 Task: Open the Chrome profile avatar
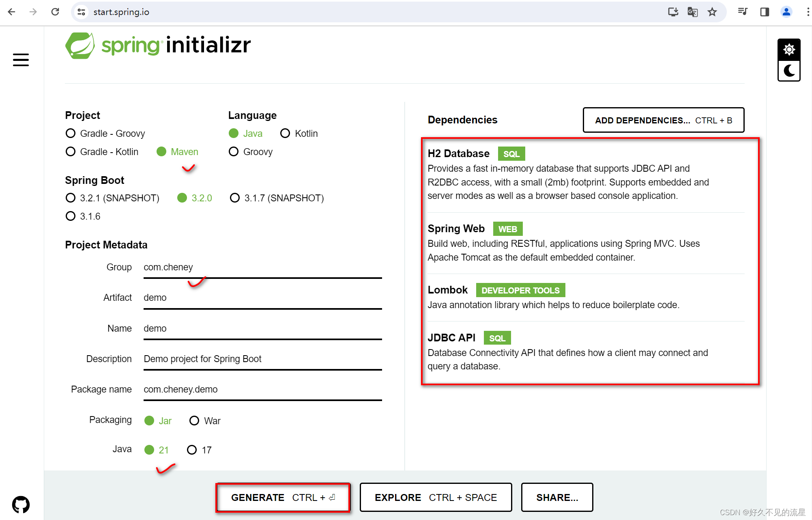(x=786, y=12)
